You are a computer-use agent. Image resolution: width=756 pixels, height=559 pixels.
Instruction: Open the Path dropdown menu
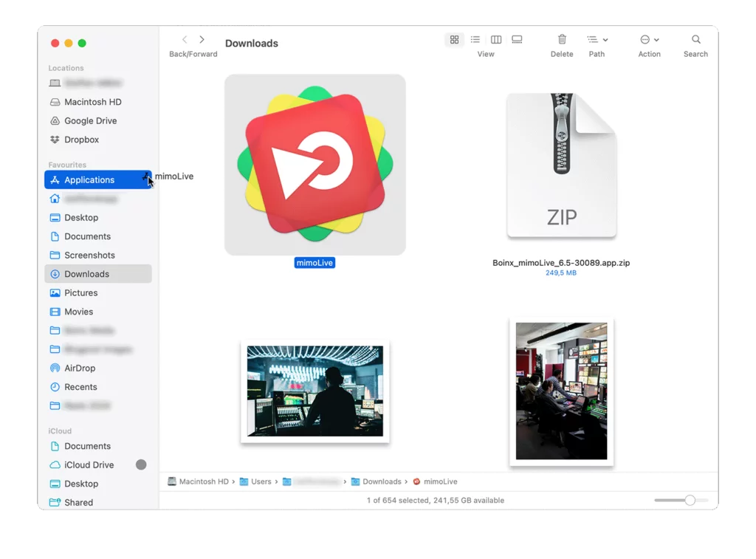click(x=597, y=40)
